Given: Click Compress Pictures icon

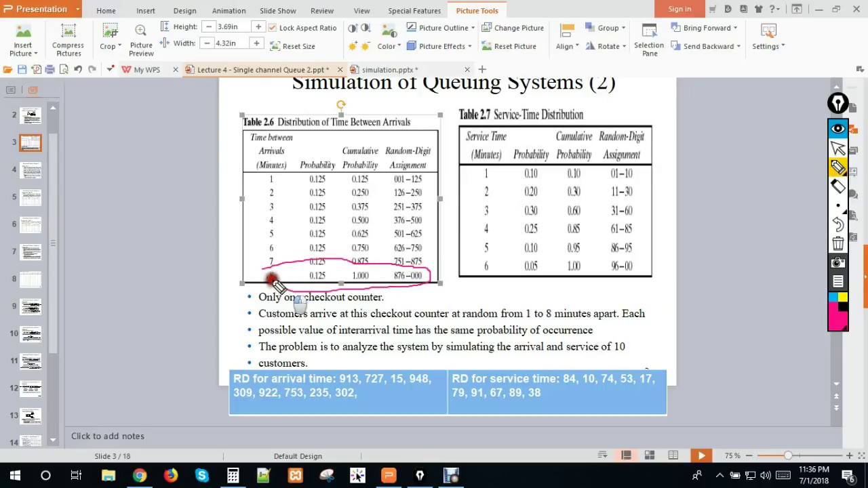Looking at the screenshot, I should (x=68, y=32).
